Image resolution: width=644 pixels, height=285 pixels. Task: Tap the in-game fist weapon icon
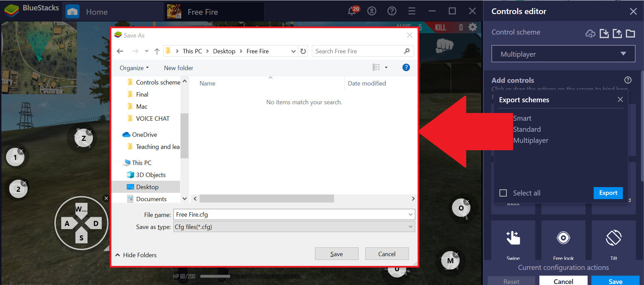pyautogui.click(x=444, y=45)
